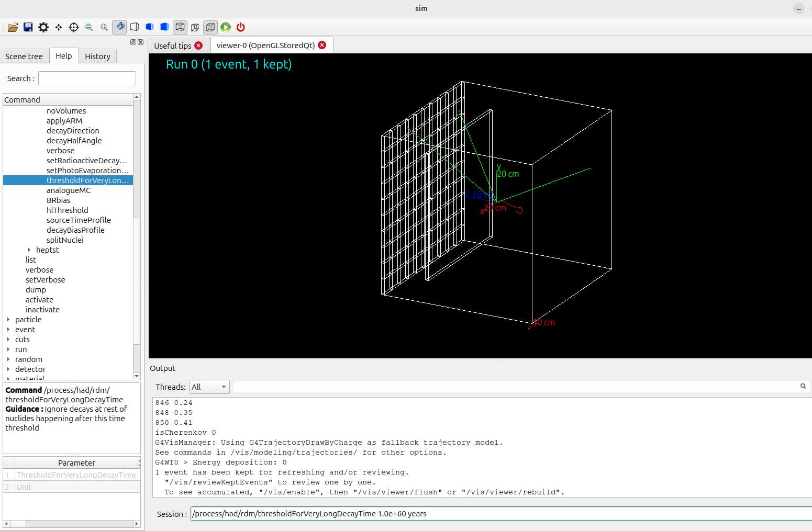
Task: Select the activate command
Action: click(x=39, y=300)
